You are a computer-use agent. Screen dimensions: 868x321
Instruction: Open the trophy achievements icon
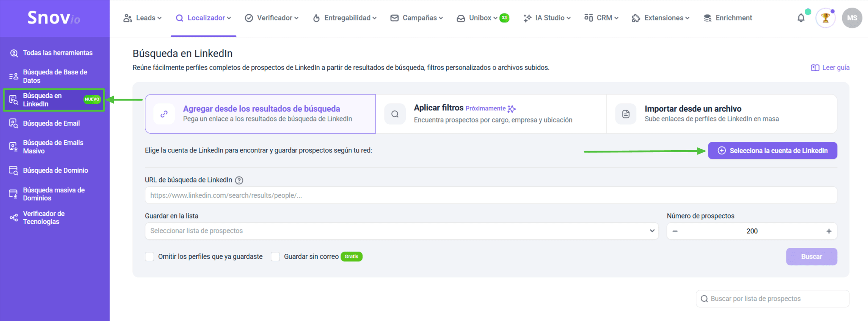[x=825, y=18]
